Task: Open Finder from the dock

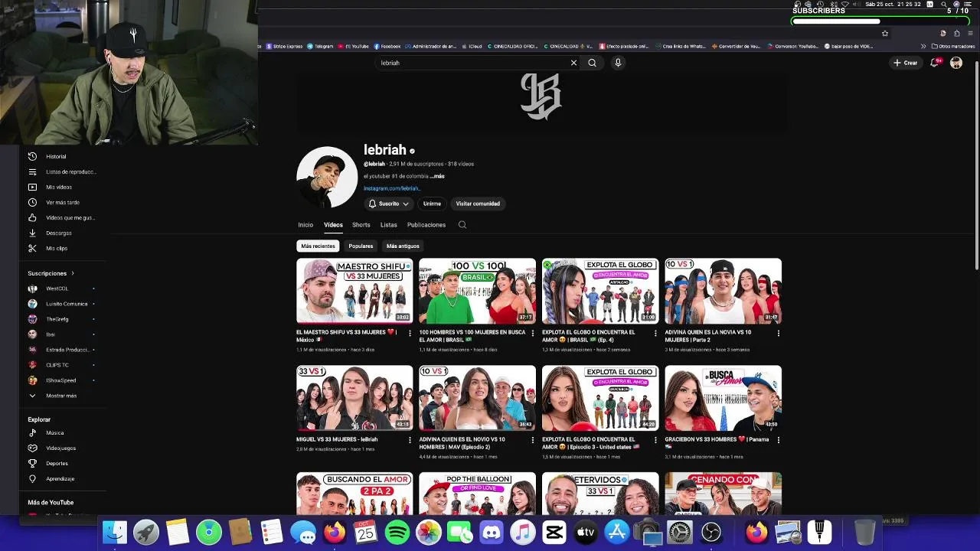Action: [x=115, y=532]
